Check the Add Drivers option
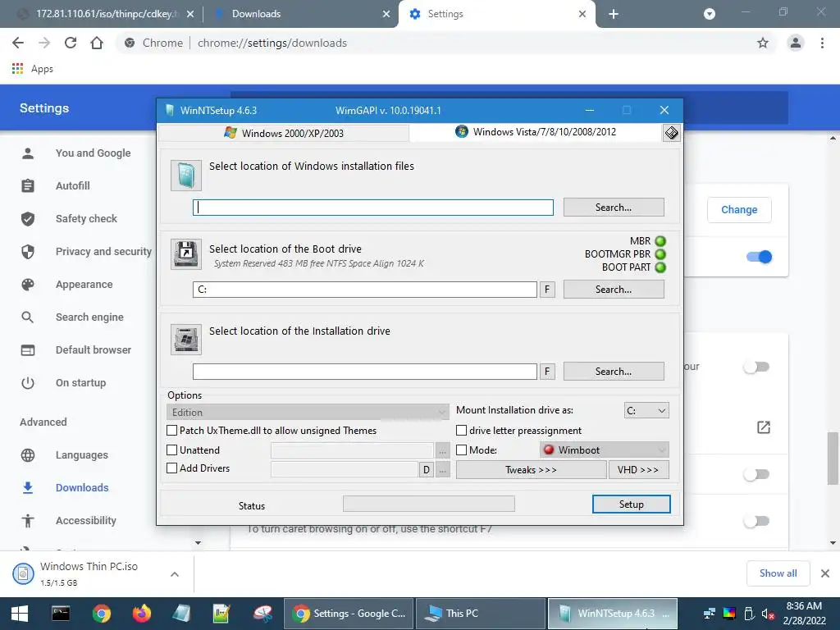This screenshot has width=840, height=630. (172, 468)
